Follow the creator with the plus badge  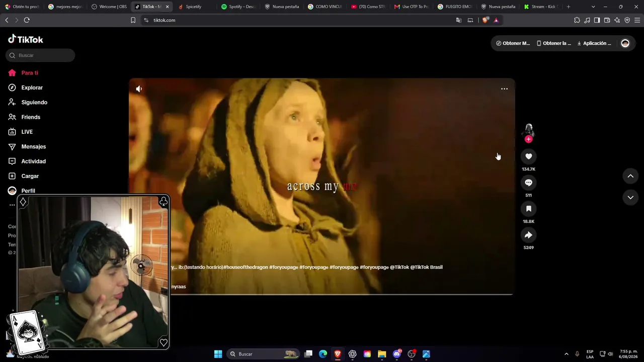pos(528,139)
